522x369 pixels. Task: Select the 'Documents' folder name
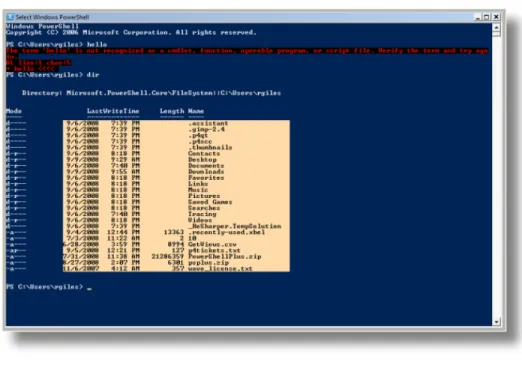206,166
